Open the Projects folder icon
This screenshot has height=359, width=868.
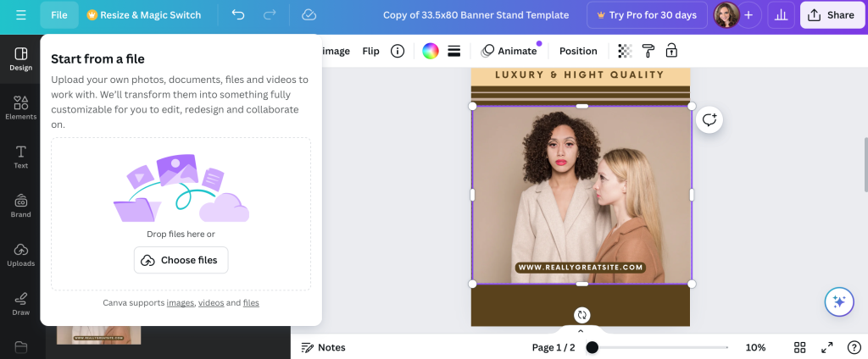click(21, 347)
